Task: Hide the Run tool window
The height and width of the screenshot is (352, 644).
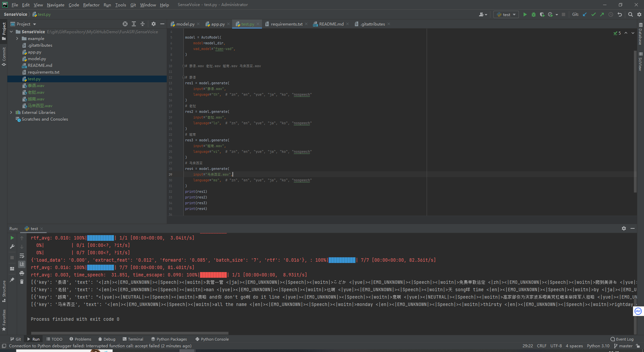Action: [x=633, y=228]
